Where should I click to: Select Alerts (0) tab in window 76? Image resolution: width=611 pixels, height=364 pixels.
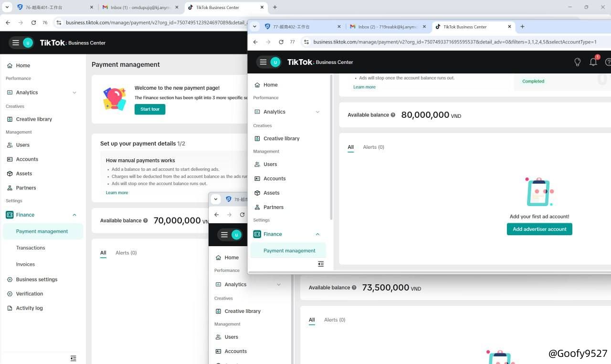coord(126,253)
